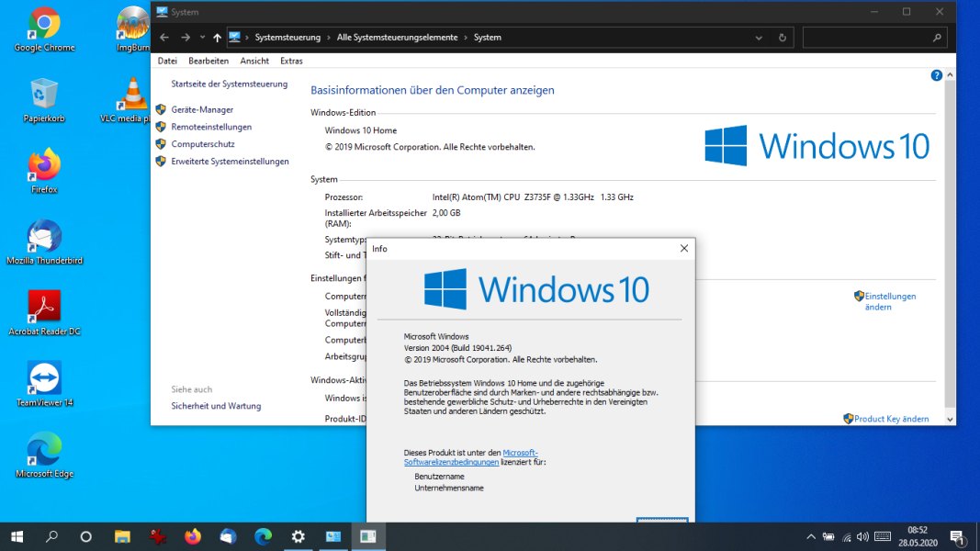Open Microsoft Edge from the taskbar
Screen dimensions: 980x551
pos(263,536)
